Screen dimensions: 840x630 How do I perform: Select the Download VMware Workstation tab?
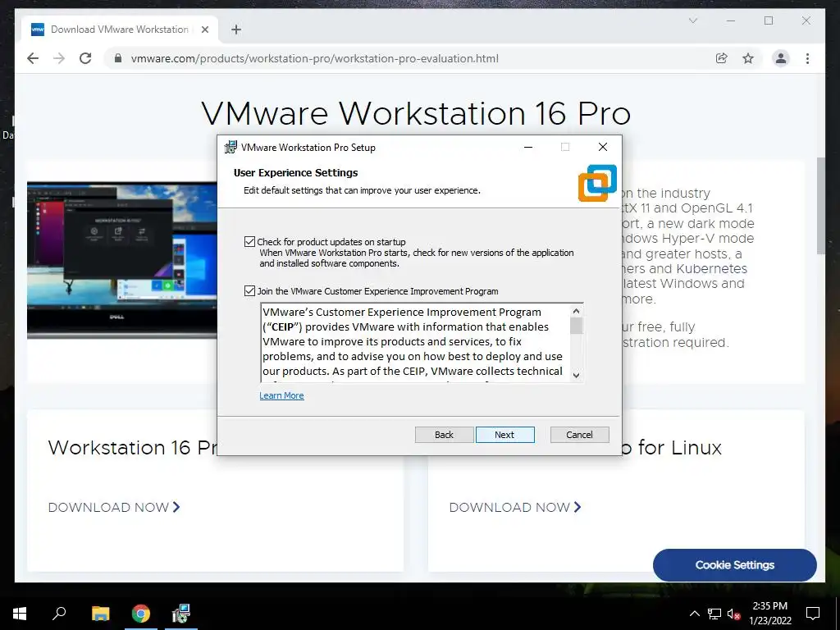tap(120, 30)
